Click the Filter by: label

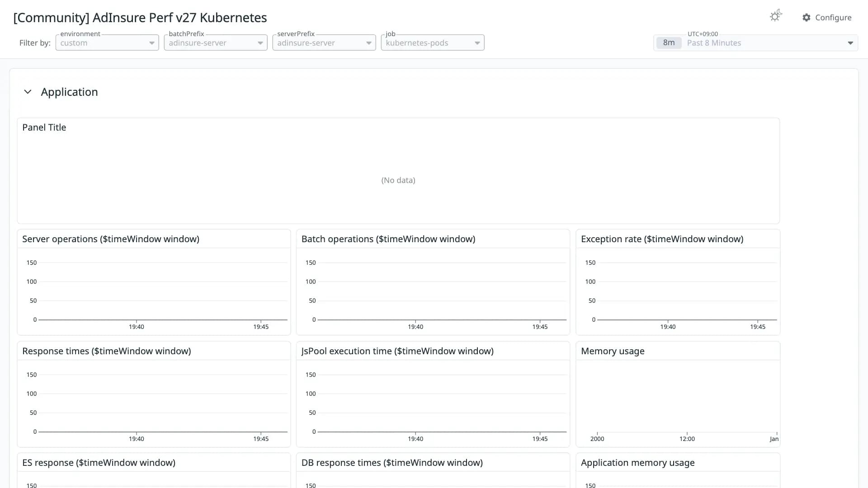(x=35, y=43)
